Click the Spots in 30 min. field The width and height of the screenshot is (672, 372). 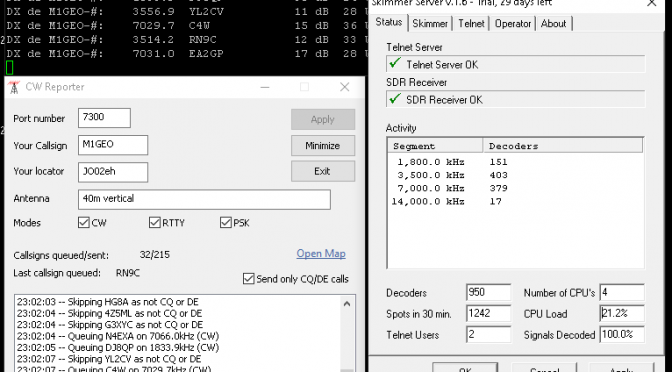click(488, 313)
